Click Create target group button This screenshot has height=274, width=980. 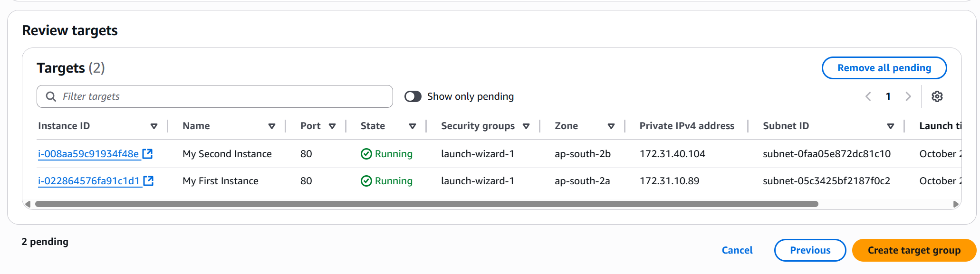913,250
